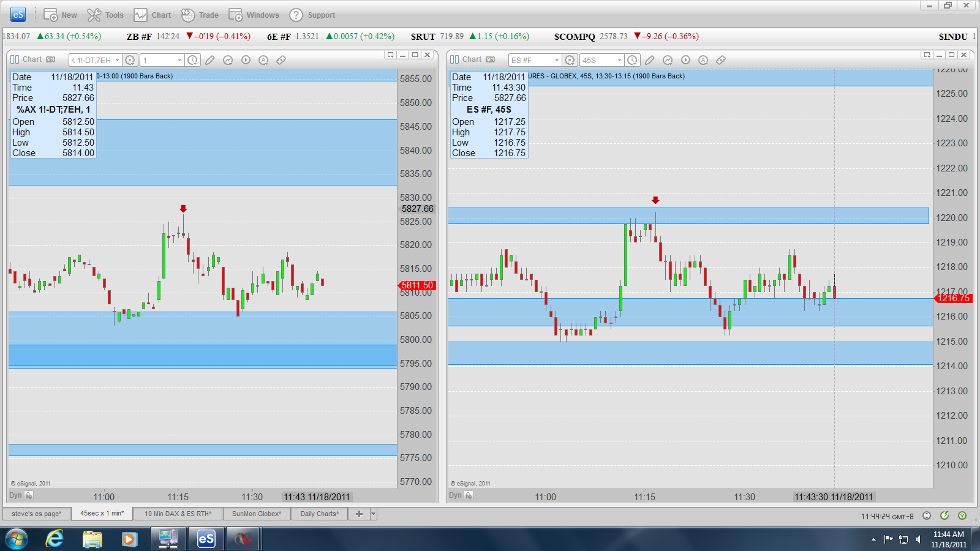Open the Tools menu
Viewport: 980px width, 551px height.
(105, 15)
